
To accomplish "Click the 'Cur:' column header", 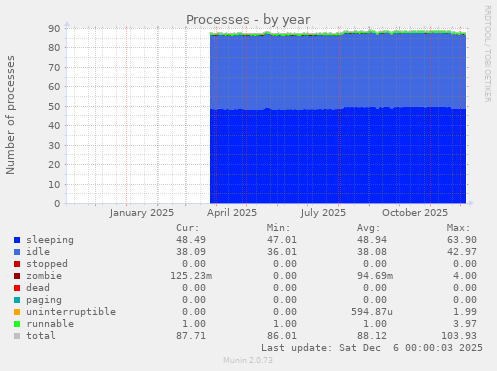I will (188, 228).
